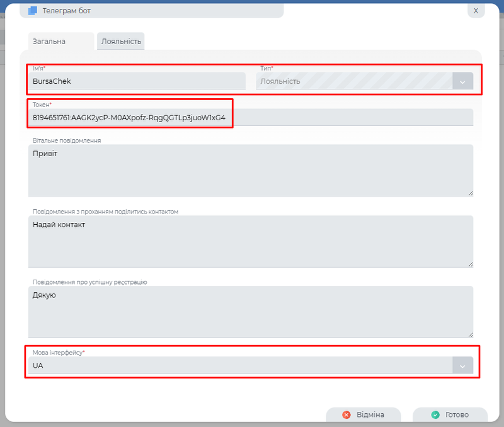Switch to the Лояльність tab
Viewport: 504px width, 427px height.
[x=121, y=42]
